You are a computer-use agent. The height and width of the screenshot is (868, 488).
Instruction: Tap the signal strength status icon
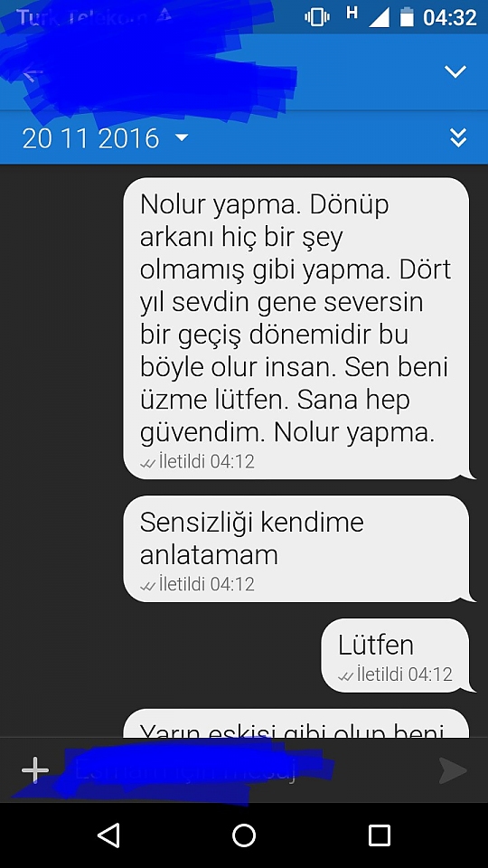tap(379, 17)
